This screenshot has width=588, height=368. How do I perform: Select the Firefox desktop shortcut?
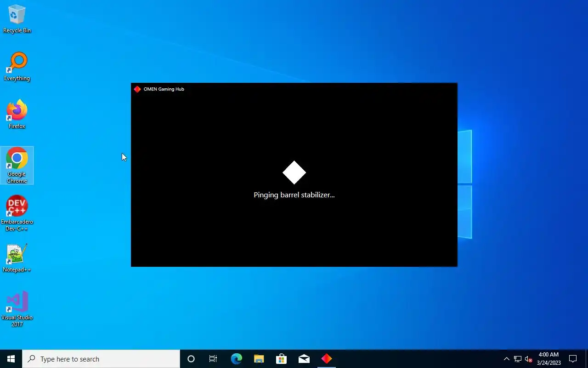pyautogui.click(x=17, y=115)
